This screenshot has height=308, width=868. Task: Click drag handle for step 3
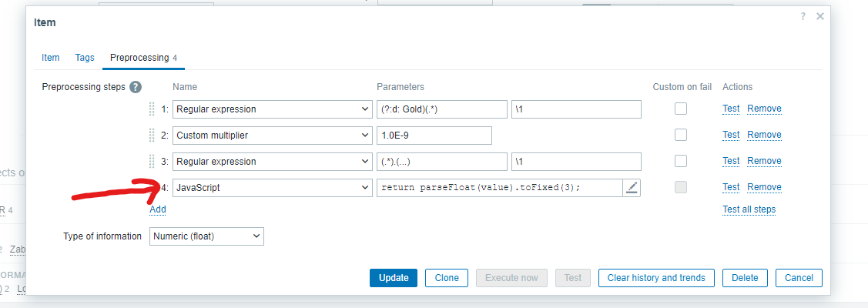tap(152, 162)
